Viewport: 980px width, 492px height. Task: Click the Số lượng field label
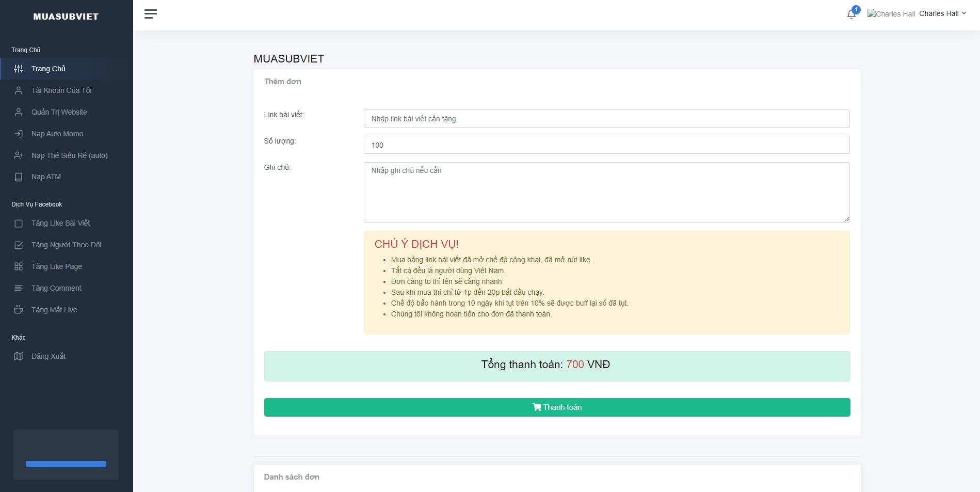point(280,141)
